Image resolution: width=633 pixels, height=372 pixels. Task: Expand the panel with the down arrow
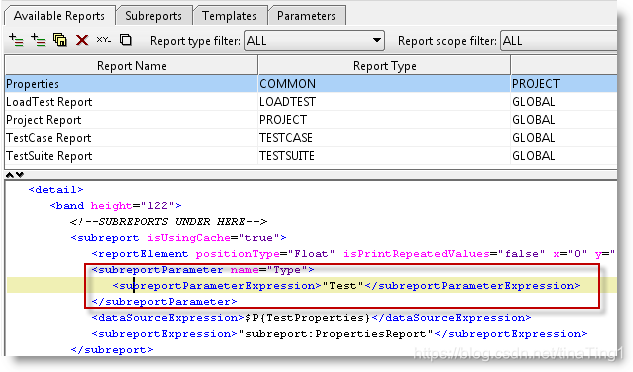click(x=20, y=174)
